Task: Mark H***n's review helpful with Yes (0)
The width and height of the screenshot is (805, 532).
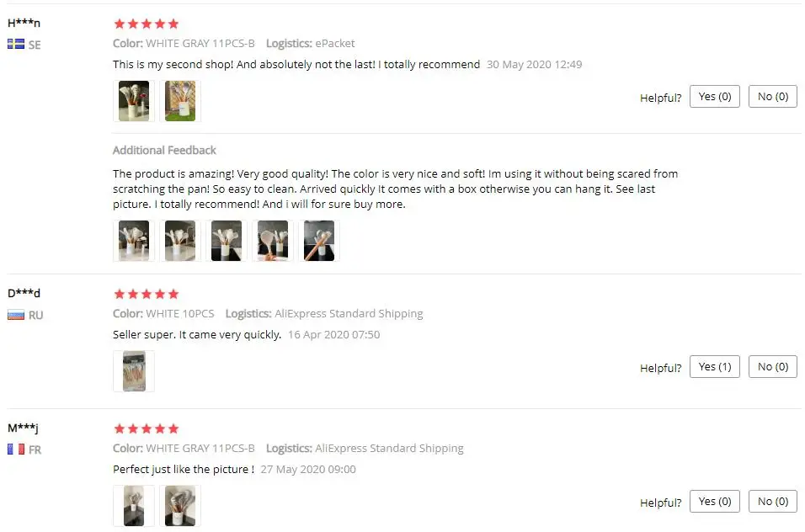Action: coord(715,97)
